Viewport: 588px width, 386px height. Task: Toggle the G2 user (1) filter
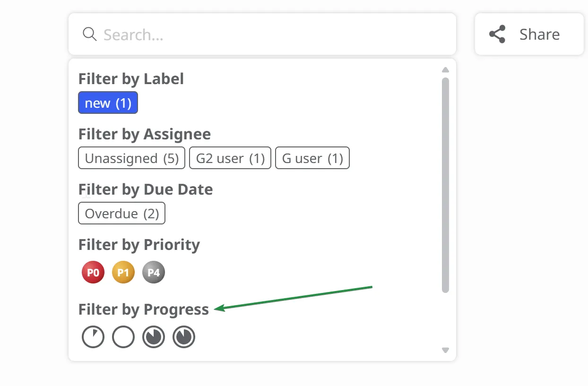point(230,158)
